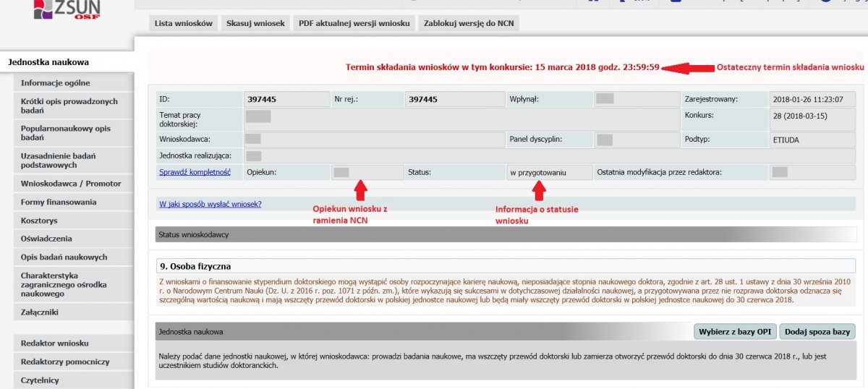The width and height of the screenshot is (868, 389).
Task: Click the Status wnioskodawcy section header
Action: [x=505, y=234]
